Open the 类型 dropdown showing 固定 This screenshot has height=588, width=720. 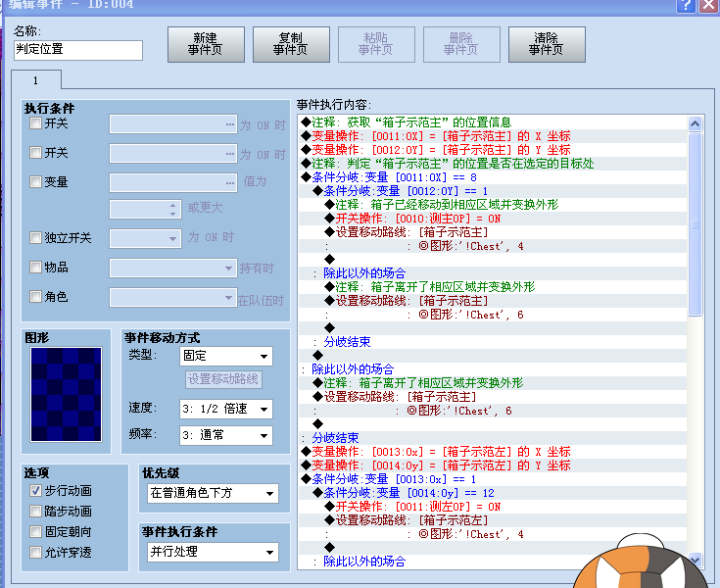pyautogui.click(x=226, y=356)
